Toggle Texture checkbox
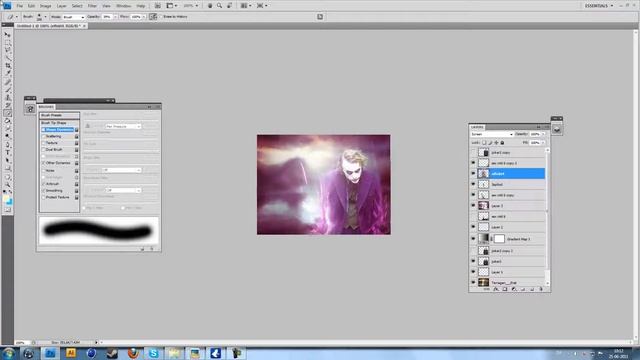This screenshot has width=640, height=360. point(44,143)
